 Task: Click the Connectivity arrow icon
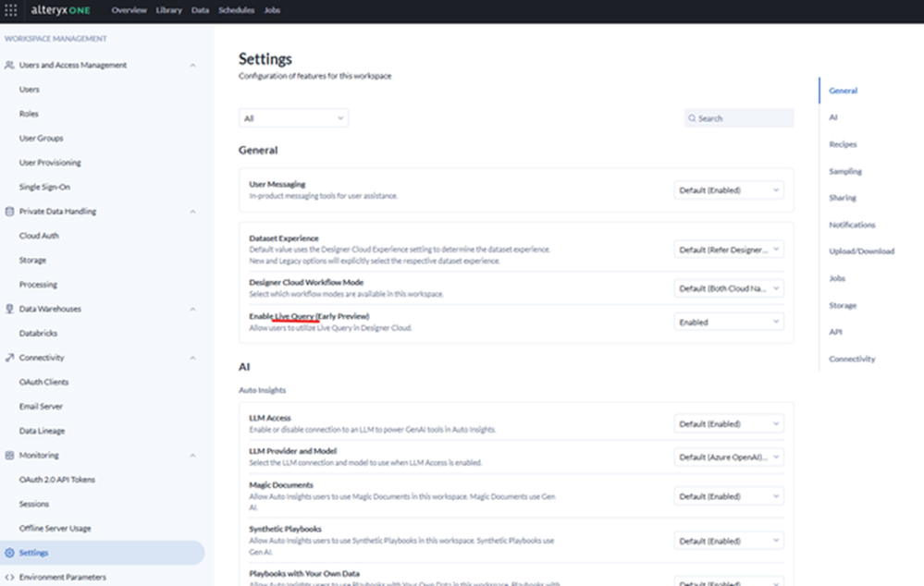click(9, 358)
